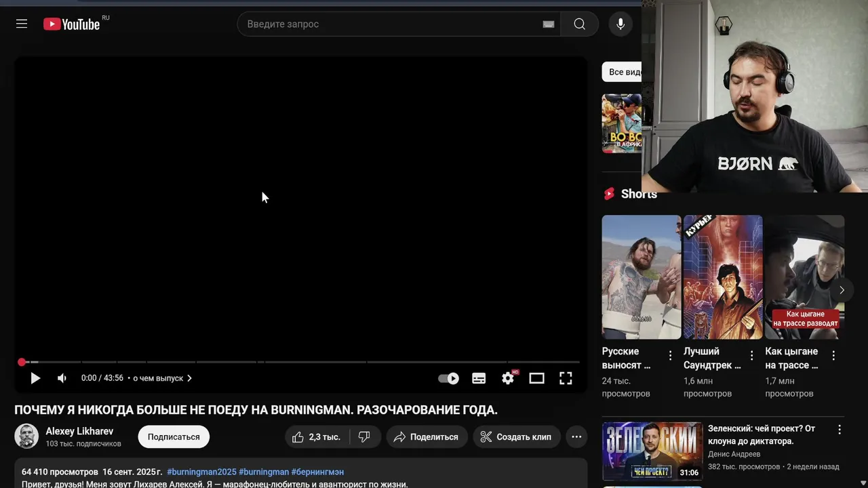Image resolution: width=868 pixels, height=488 pixels.
Task: Open the Alexey Likharev channel name link
Action: pyautogui.click(x=79, y=431)
